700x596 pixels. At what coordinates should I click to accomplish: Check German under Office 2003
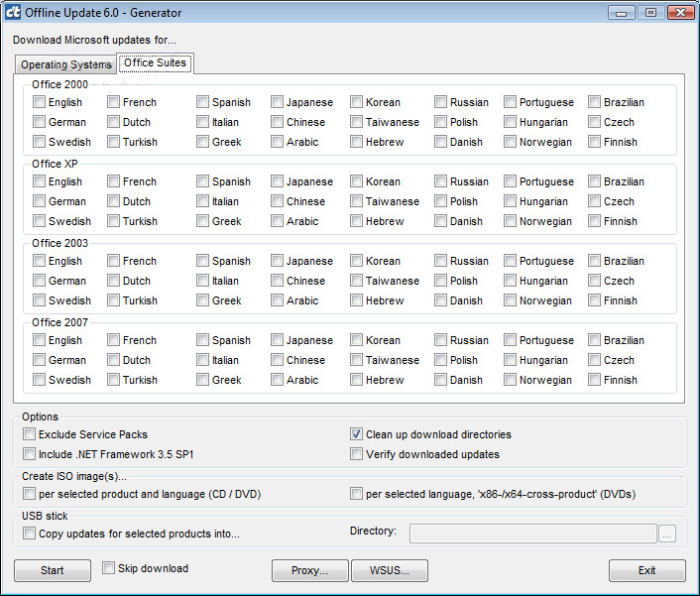39,281
